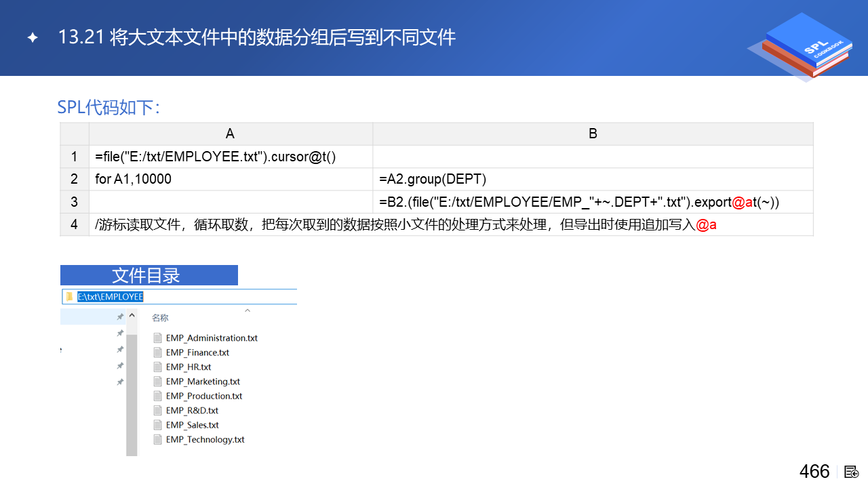The height and width of the screenshot is (488, 868).
Task: Sort files by the 名称 column header
Action: (160, 318)
